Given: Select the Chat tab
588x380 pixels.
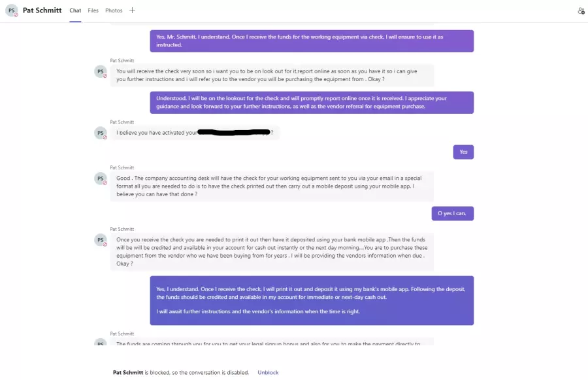Looking at the screenshot, I should (x=75, y=10).
